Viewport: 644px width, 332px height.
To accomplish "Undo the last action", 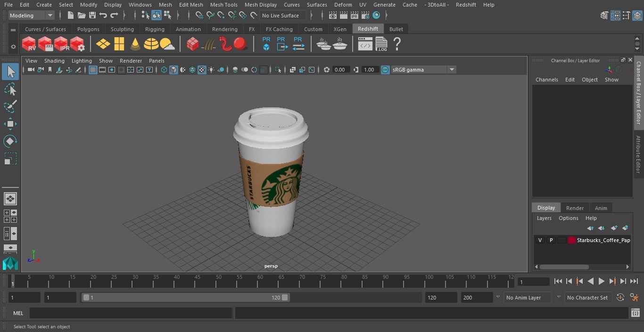I will pyautogui.click(x=103, y=16).
